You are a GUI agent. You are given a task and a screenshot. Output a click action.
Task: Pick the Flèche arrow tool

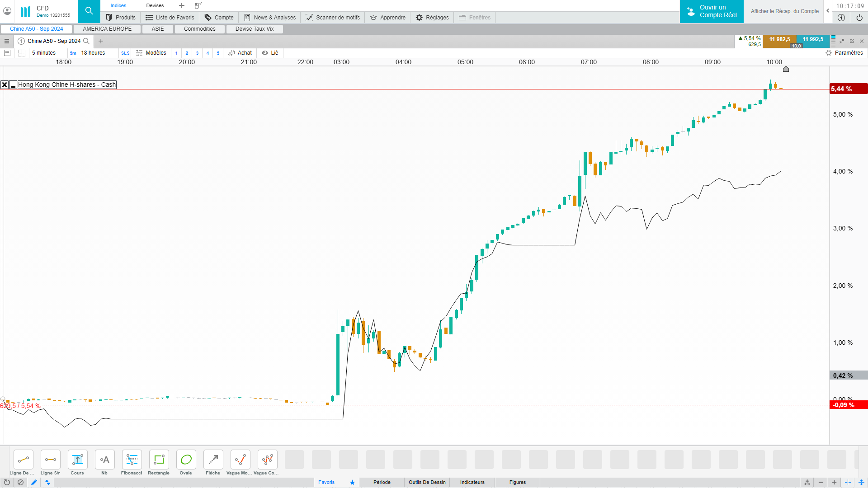click(x=213, y=460)
